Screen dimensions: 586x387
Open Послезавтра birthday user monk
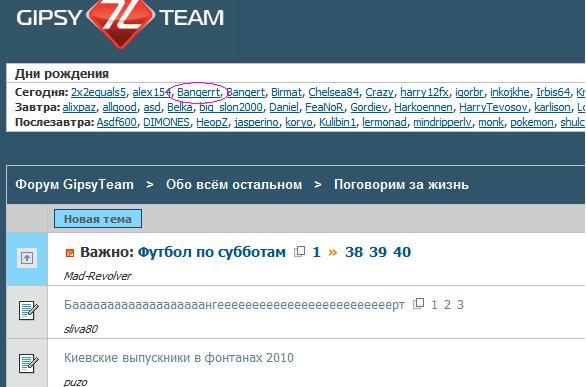[x=491, y=123]
